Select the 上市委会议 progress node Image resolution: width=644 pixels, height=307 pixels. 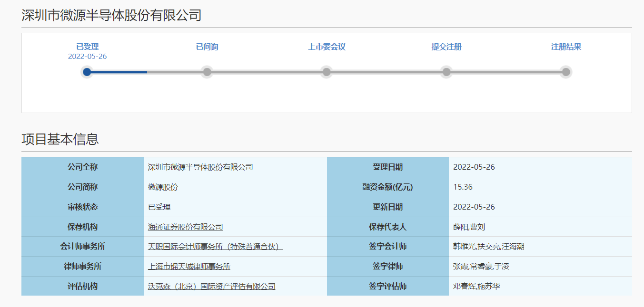[x=326, y=72]
